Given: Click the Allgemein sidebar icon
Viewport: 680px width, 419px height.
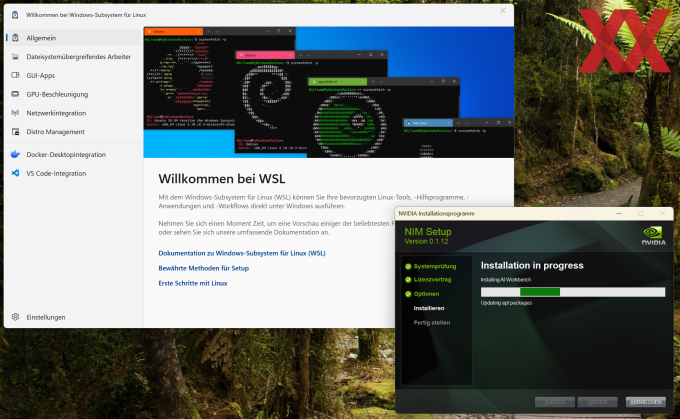Looking at the screenshot, I should [15, 38].
